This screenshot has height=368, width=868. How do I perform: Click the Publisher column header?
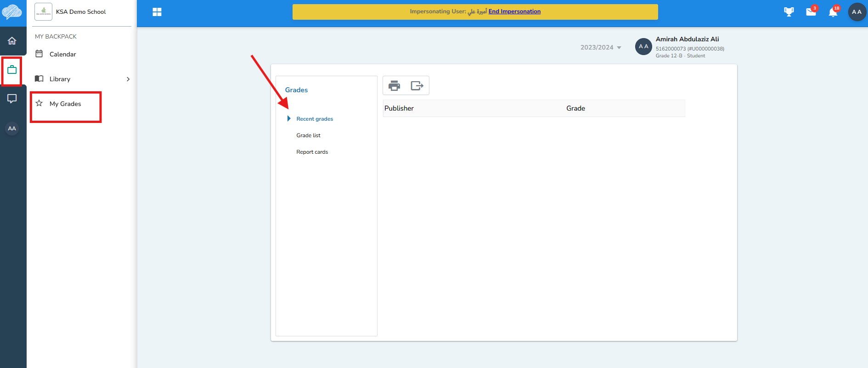click(399, 108)
